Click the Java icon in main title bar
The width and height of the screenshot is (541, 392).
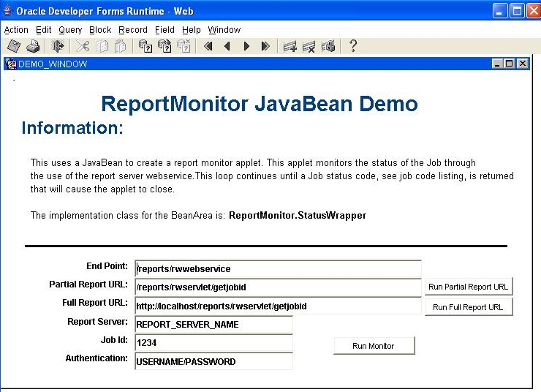click(7, 11)
